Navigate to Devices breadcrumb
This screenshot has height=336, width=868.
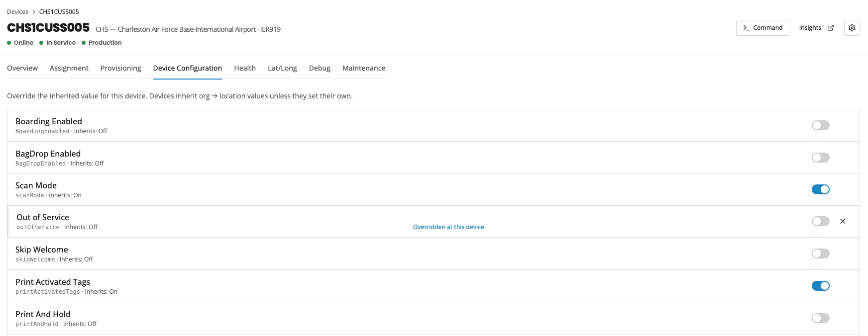[x=17, y=12]
